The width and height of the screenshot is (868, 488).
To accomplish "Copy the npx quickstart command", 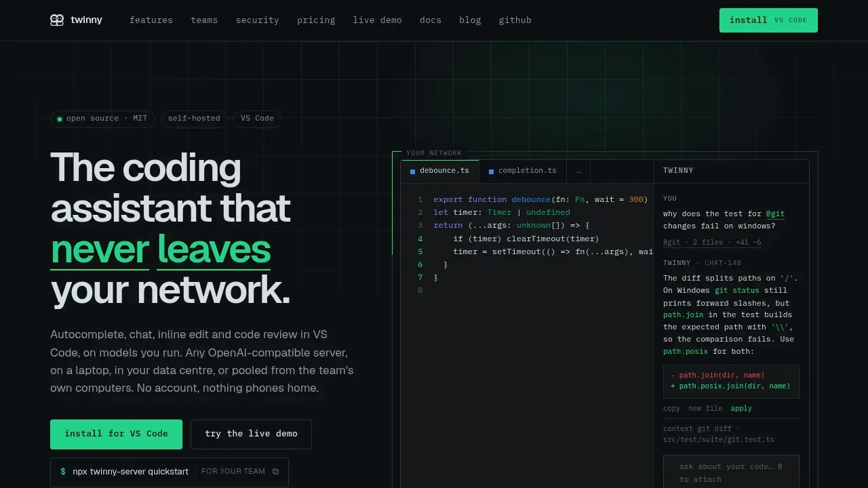I will coord(275,472).
